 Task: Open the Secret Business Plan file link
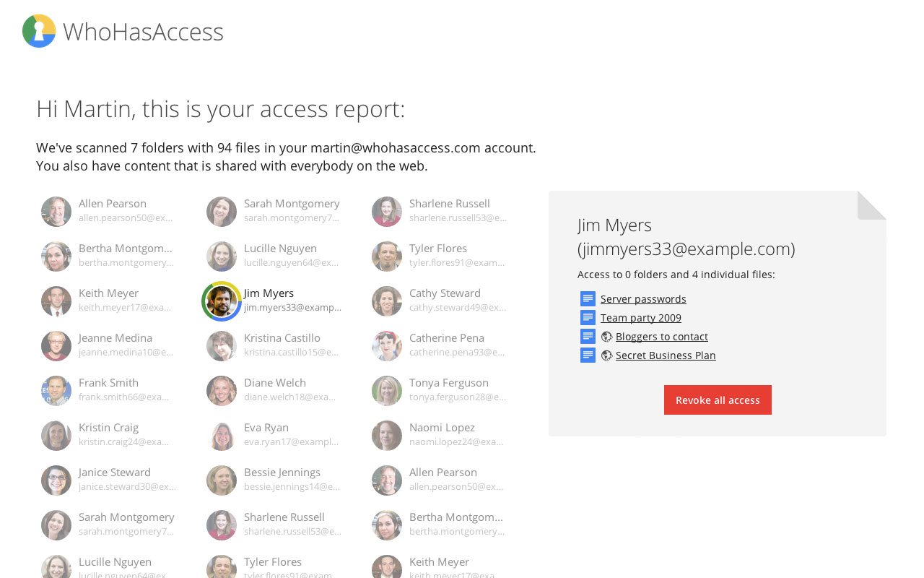click(x=665, y=355)
